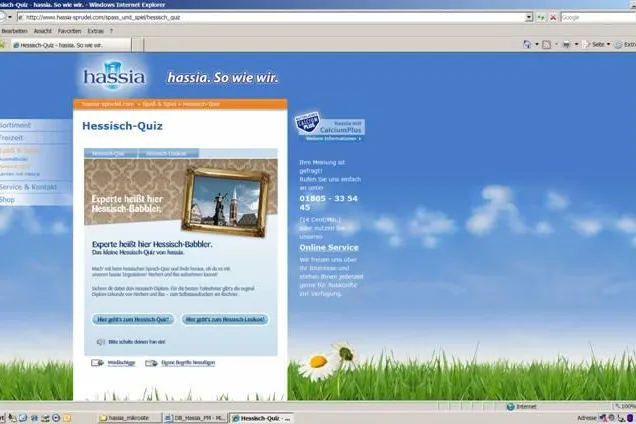Click the printer icon in toolbar

click(x=566, y=44)
